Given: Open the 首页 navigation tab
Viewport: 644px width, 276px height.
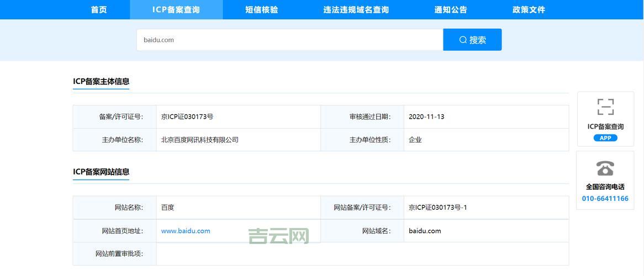Looking at the screenshot, I should point(99,9).
